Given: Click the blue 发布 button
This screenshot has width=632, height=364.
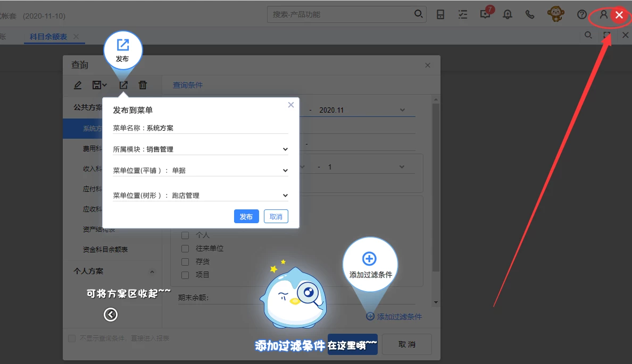Looking at the screenshot, I should [246, 216].
